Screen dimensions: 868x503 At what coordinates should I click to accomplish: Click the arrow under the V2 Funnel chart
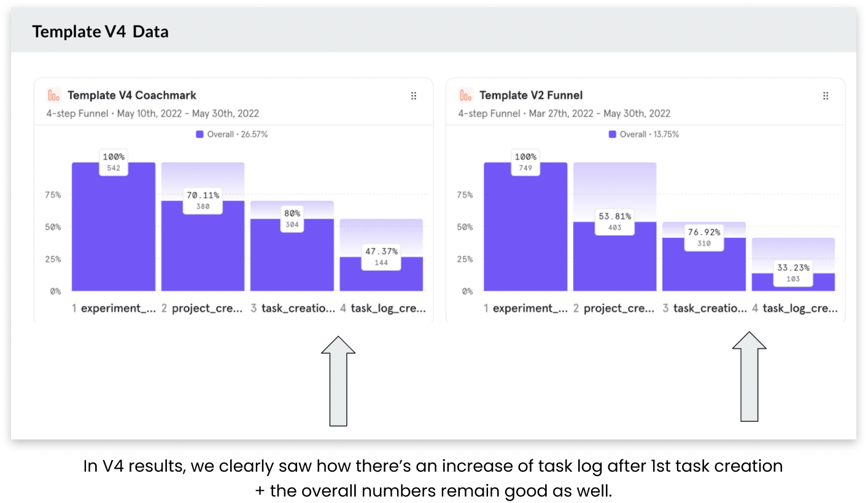(749, 376)
